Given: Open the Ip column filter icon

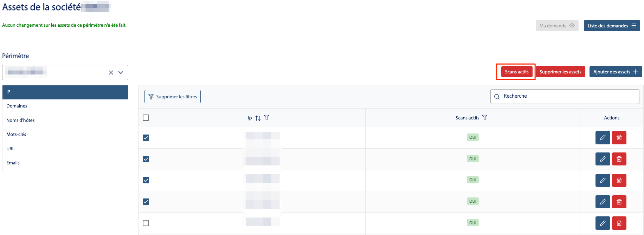Looking at the screenshot, I should pos(266,118).
